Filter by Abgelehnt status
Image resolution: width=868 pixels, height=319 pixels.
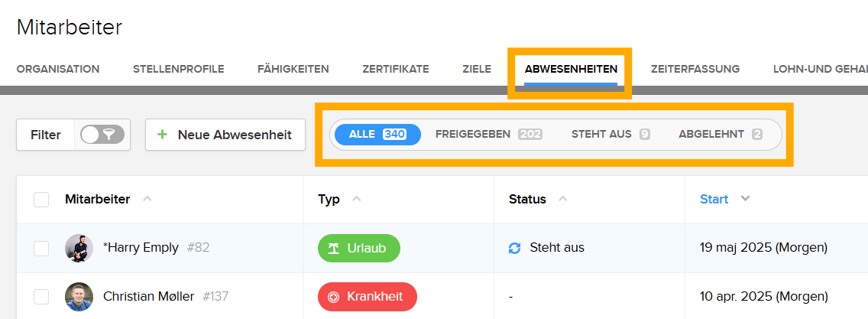click(721, 134)
